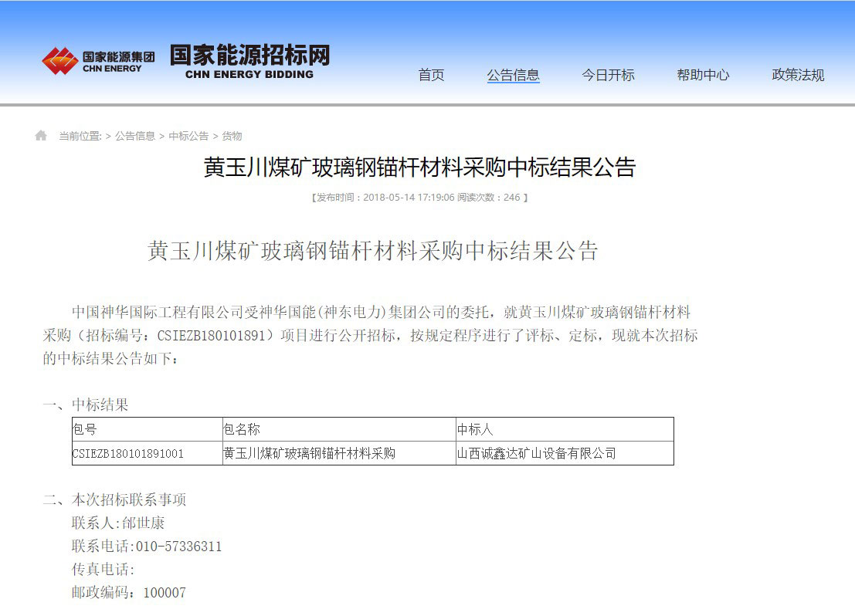855x616 pixels.
Task: Select the 首页 navigation item
Action: point(431,75)
